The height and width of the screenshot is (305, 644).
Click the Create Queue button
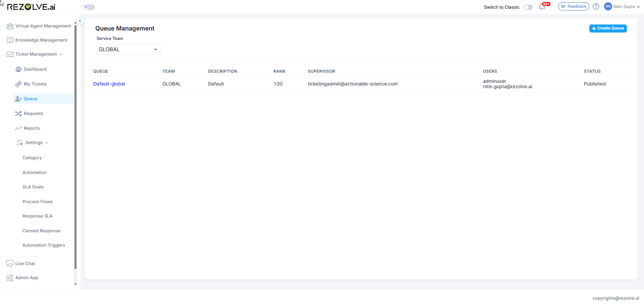[608, 28]
